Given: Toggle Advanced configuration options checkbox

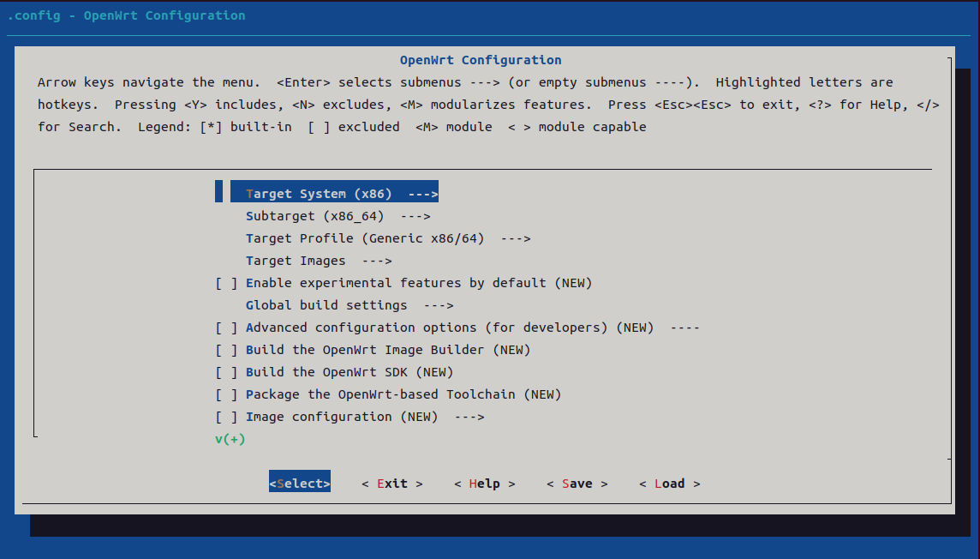Looking at the screenshot, I should pyautogui.click(x=226, y=328).
